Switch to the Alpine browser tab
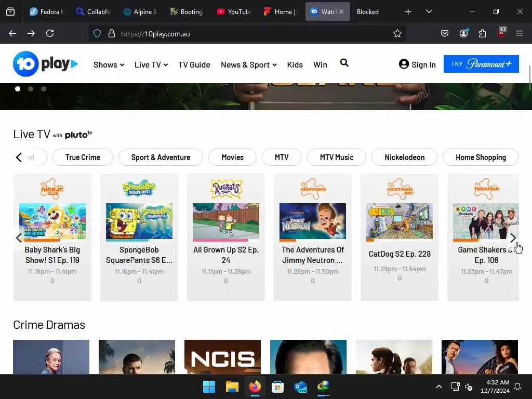Screen dimensions: 532x399 pos(140,12)
